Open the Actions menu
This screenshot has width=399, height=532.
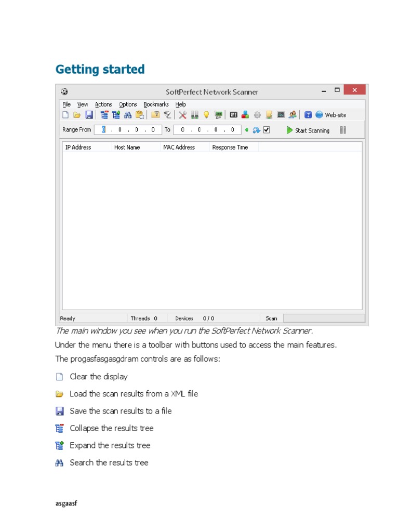click(103, 104)
